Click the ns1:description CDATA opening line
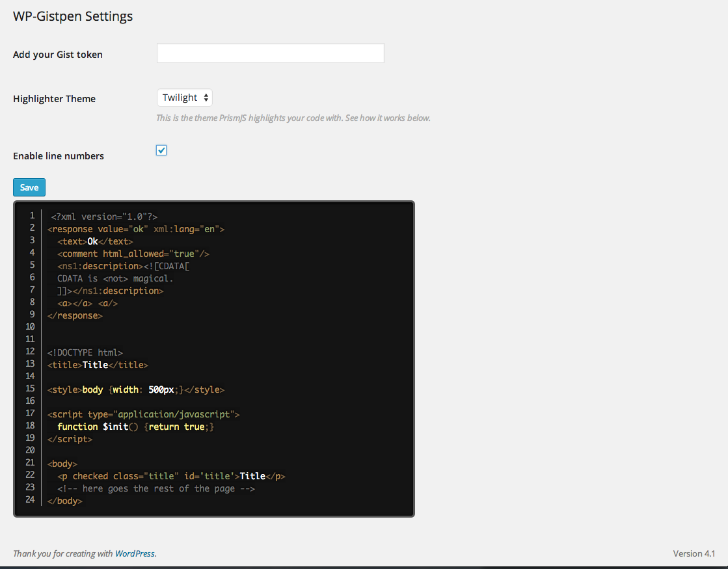The height and width of the screenshot is (569, 728). [x=124, y=266]
